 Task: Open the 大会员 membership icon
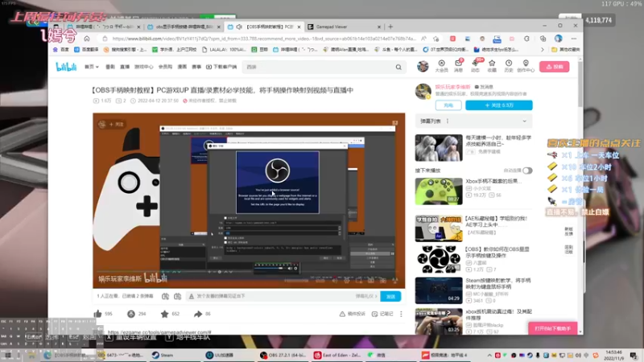click(x=441, y=66)
